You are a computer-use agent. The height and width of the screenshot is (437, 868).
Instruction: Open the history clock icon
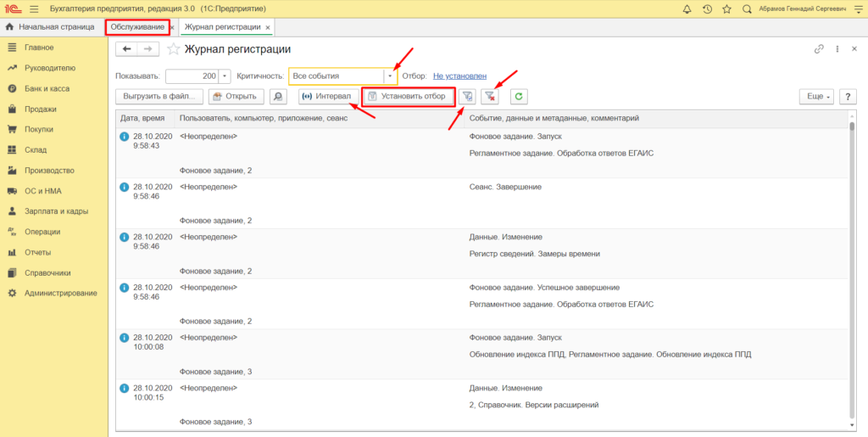click(707, 9)
